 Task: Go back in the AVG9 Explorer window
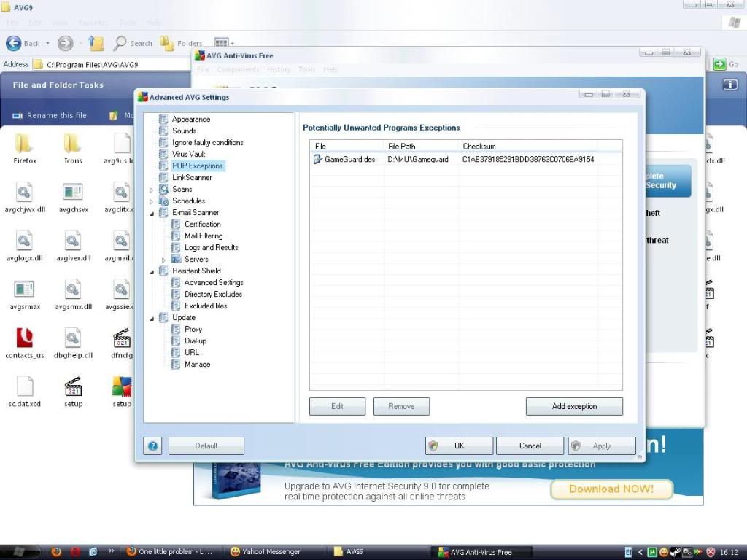tap(23, 43)
